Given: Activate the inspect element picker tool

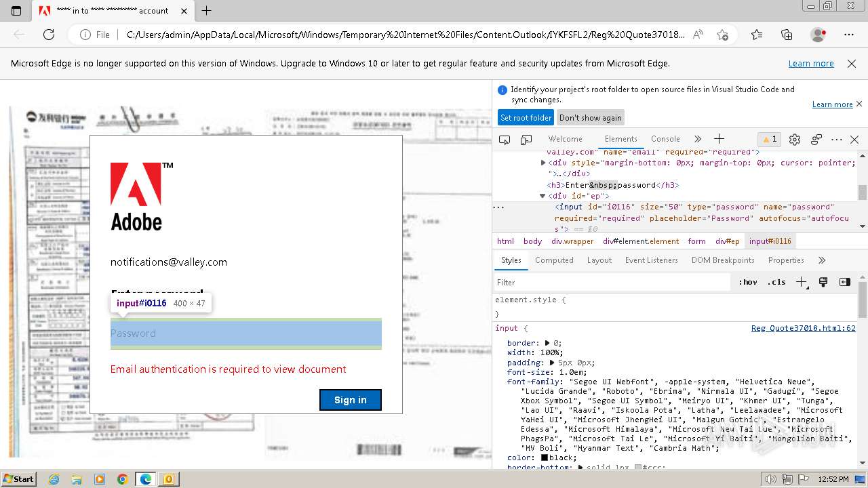Looking at the screenshot, I should pos(505,140).
